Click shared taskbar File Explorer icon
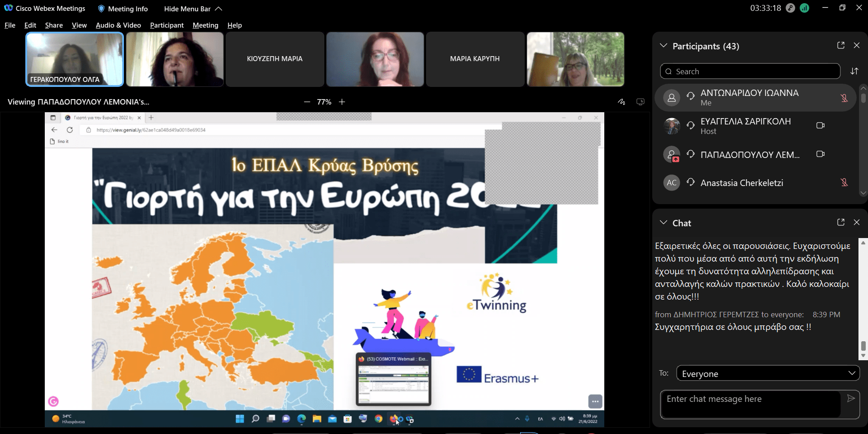This screenshot has width=868, height=434. point(317,419)
